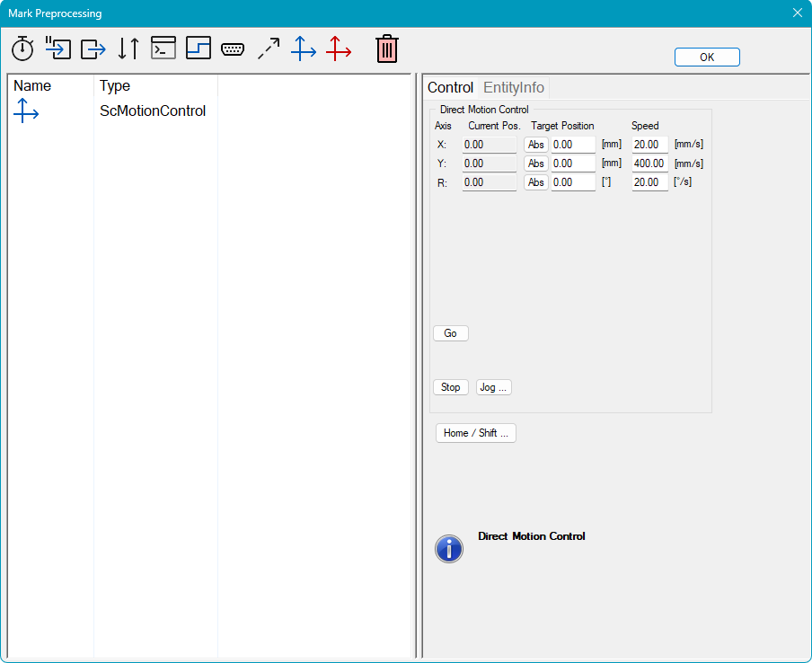Delete entity with the trash can icon
Screen dimensions: 812x663
(387, 49)
